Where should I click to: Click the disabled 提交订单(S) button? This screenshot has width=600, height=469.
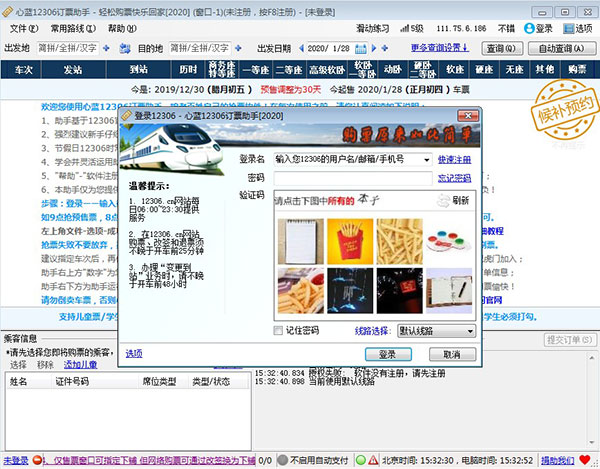pos(569,340)
